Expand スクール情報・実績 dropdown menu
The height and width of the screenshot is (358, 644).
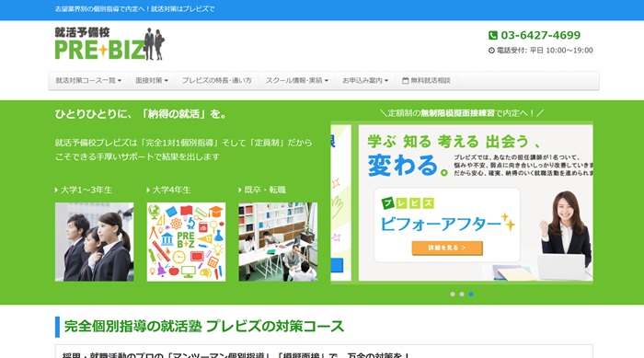click(297, 81)
